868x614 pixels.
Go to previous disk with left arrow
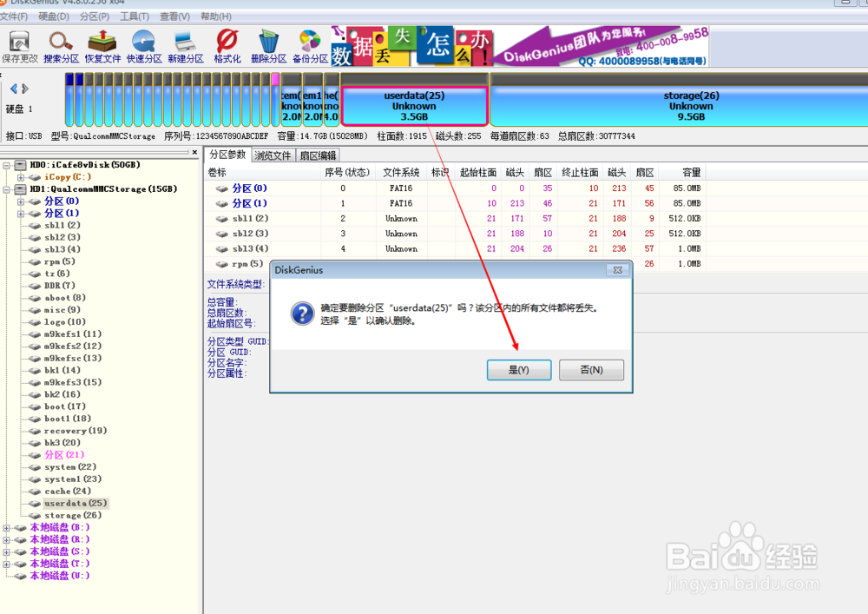tap(14, 88)
